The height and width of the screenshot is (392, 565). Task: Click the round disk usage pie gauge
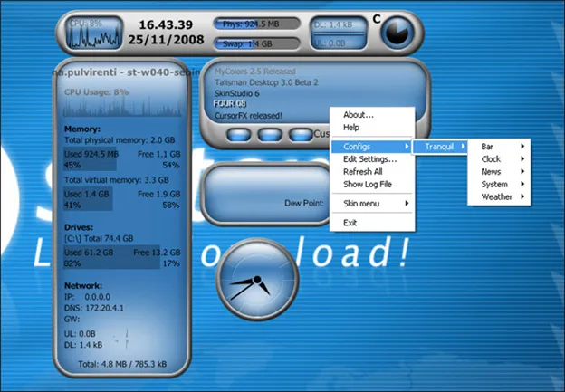397,33
